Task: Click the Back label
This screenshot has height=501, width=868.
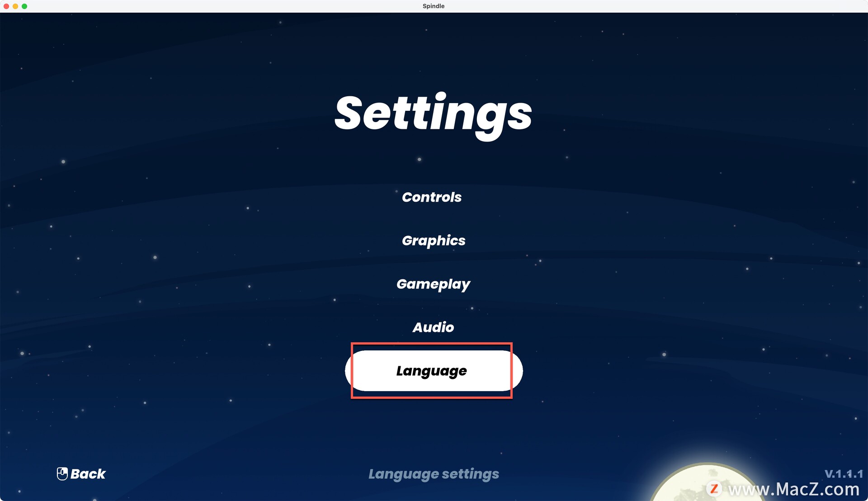Action: coord(88,474)
